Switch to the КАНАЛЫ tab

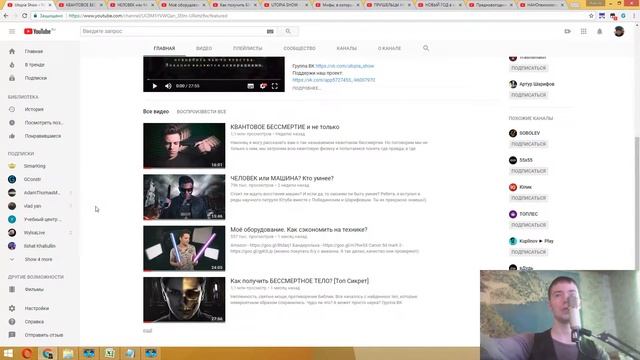tap(346, 48)
